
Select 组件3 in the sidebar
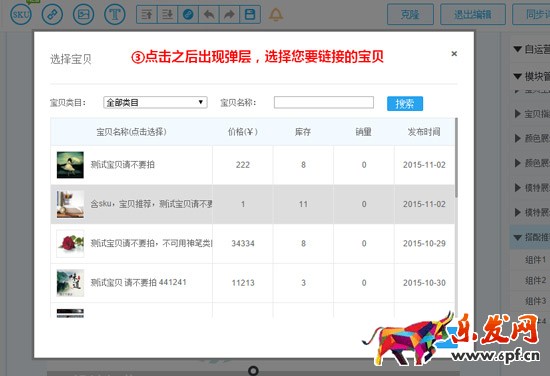pyautogui.click(x=536, y=301)
